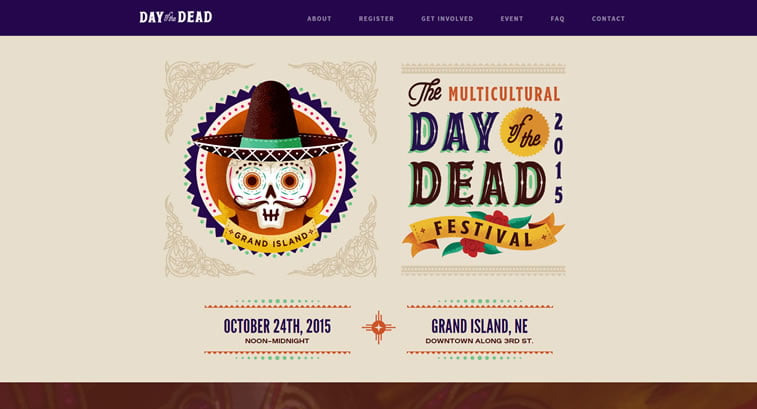Click the Day of the Dead header logo
This screenshot has width=757, height=409.
[x=176, y=17]
